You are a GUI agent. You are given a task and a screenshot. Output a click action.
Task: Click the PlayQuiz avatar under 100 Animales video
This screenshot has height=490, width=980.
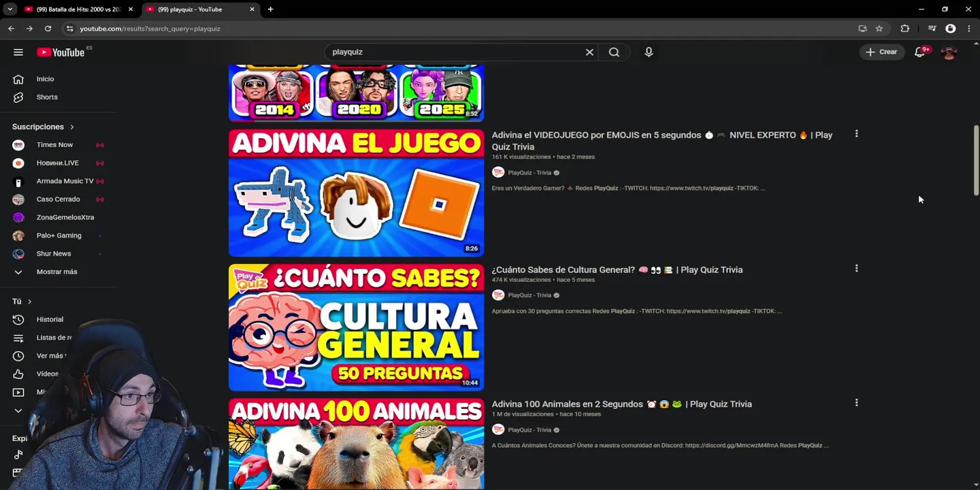coord(498,429)
